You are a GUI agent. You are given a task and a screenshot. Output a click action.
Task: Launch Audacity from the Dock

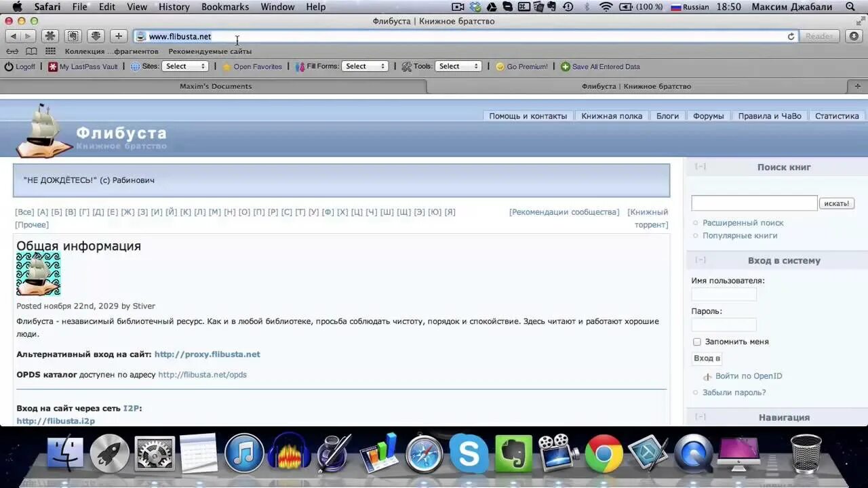click(x=289, y=453)
